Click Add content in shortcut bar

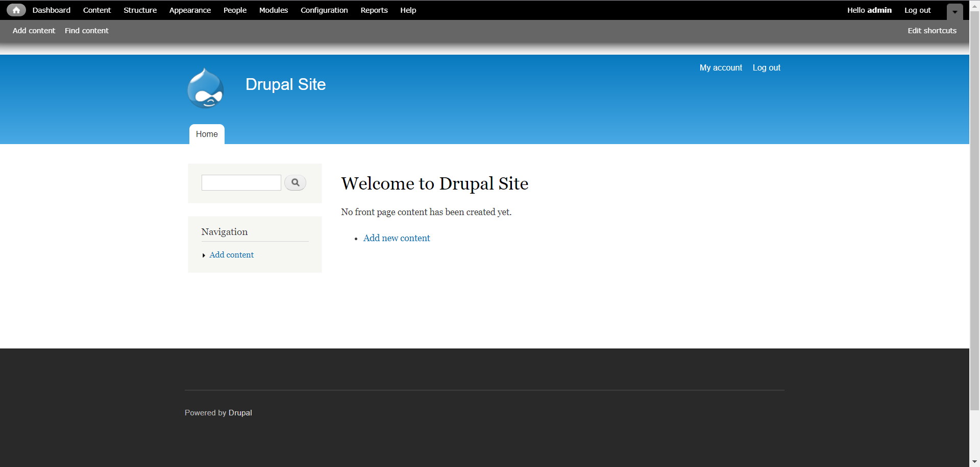34,31
